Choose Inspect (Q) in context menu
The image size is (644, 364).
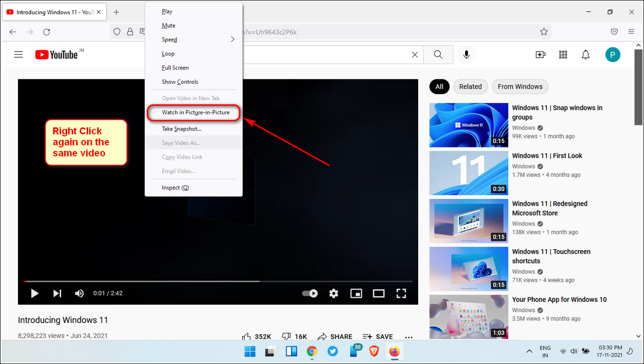point(194,187)
